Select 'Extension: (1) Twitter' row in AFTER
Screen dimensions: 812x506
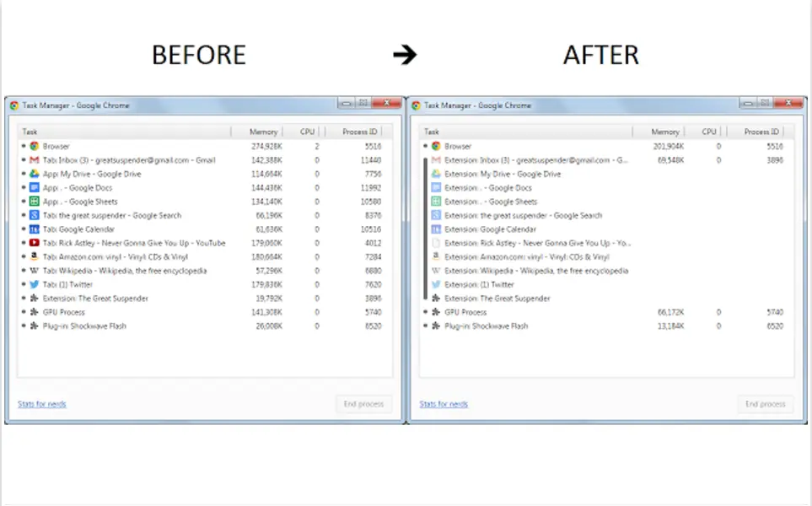(x=607, y=284)
